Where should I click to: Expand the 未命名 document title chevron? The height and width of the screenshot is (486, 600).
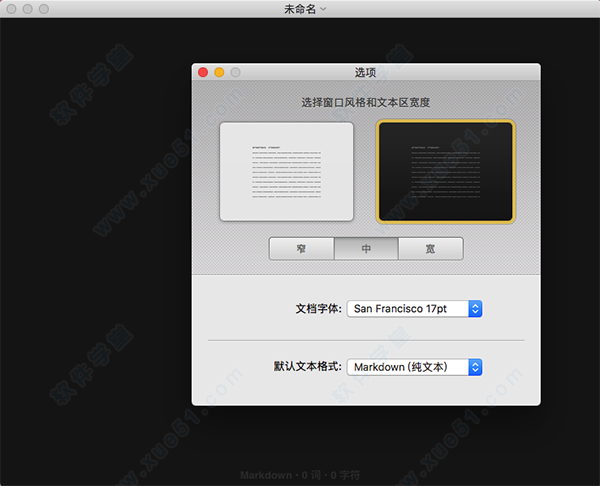click(323, 9)
